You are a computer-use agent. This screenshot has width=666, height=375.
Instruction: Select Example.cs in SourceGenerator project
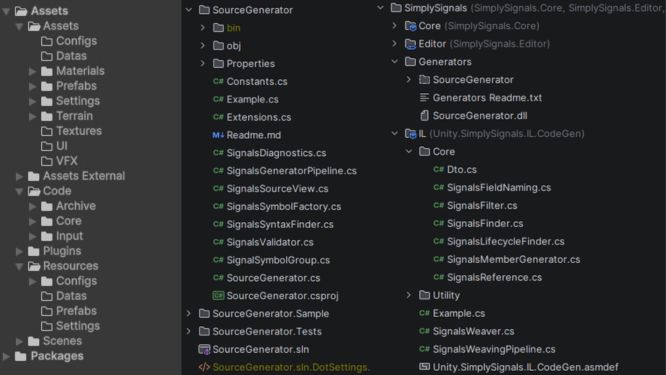(x=252, y=99)
